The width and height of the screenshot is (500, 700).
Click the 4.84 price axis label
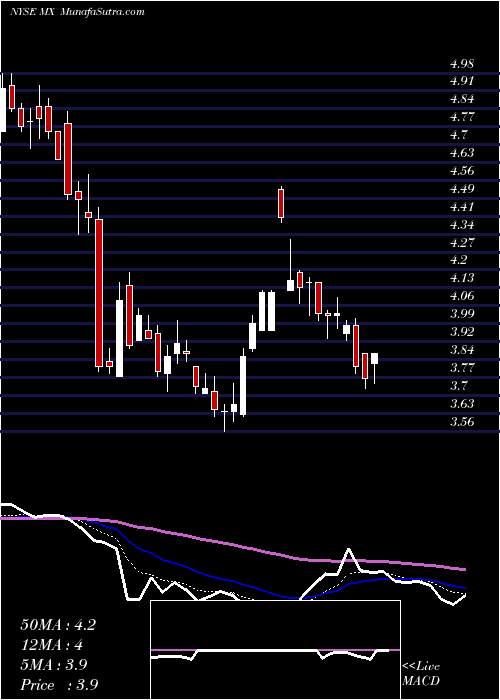(462, 99)
